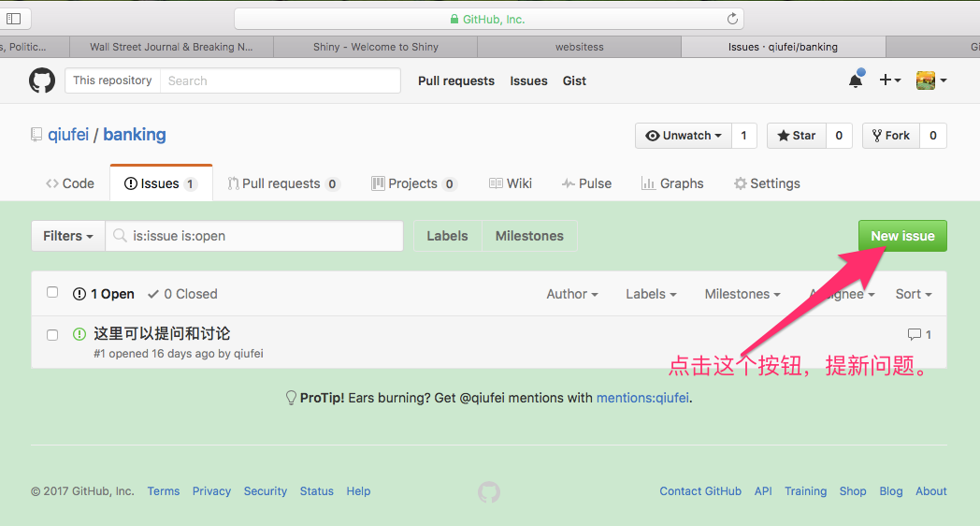The image size is (980, 526).
Task: Expand the Unwatch dropdown
Action: coord(684,136)
